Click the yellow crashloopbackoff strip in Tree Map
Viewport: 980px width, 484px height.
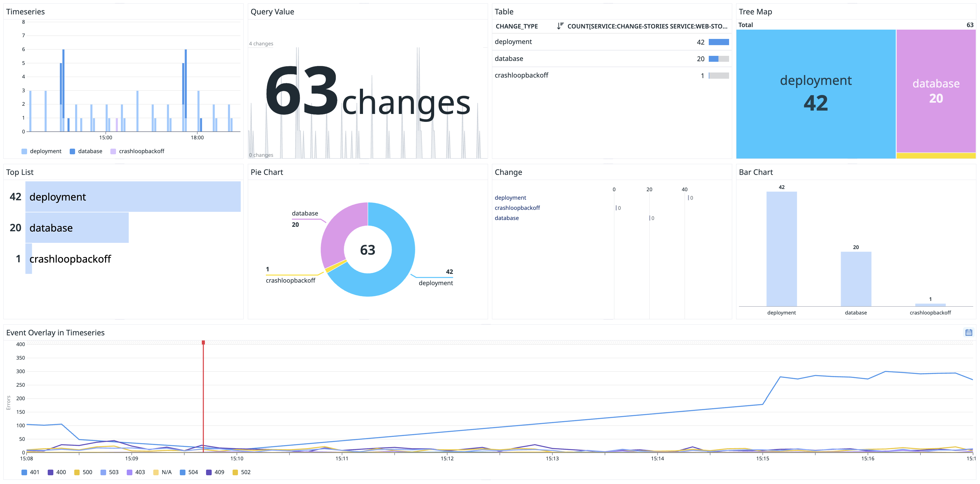click(936, 155)
